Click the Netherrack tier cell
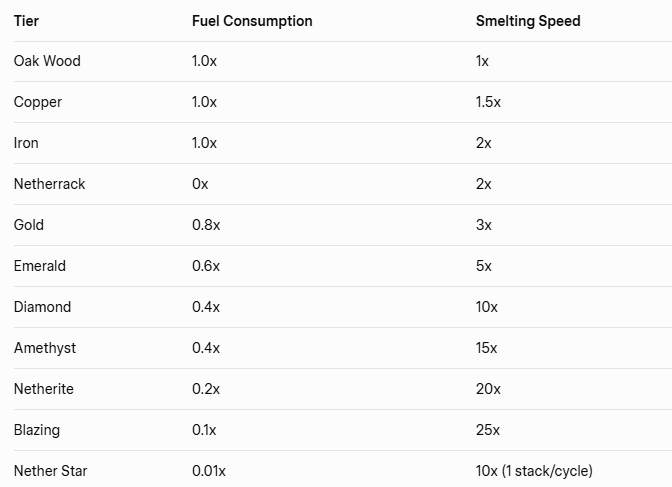This screenshot has height=487, width=672. [50, 184]
